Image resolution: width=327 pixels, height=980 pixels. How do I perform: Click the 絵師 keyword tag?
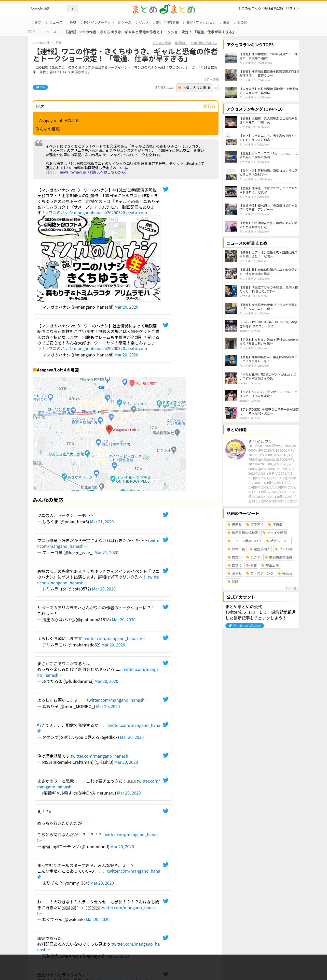(233, 582)
